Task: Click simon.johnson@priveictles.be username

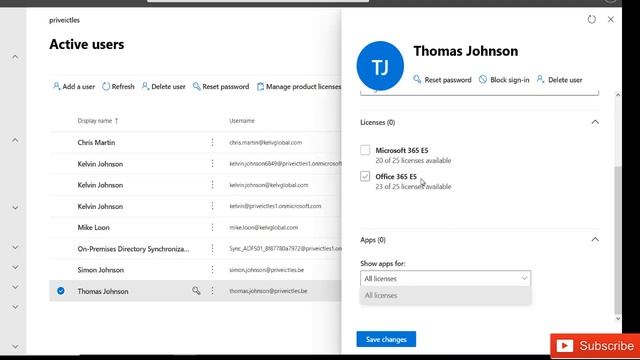Action: click(x=267, y=270)
